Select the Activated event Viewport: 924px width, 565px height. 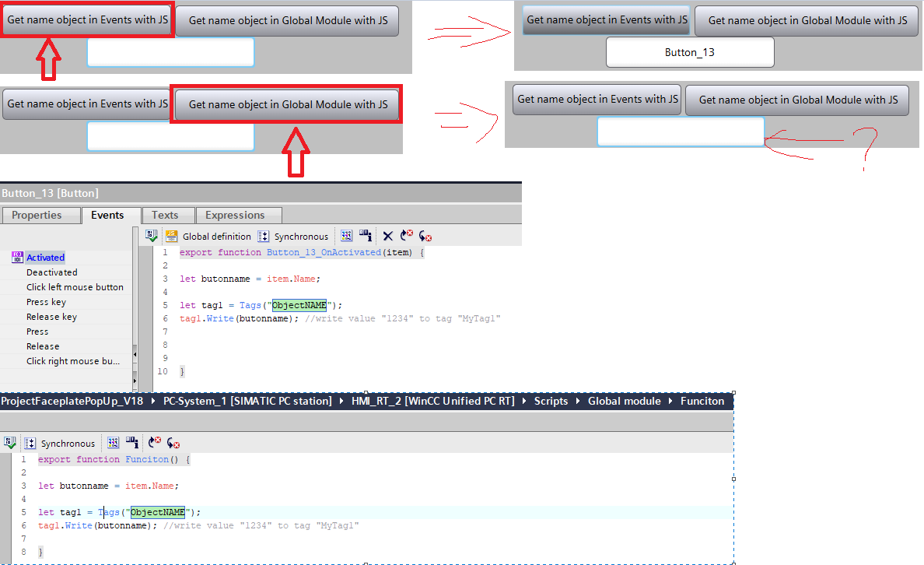(x=45, y=257)
